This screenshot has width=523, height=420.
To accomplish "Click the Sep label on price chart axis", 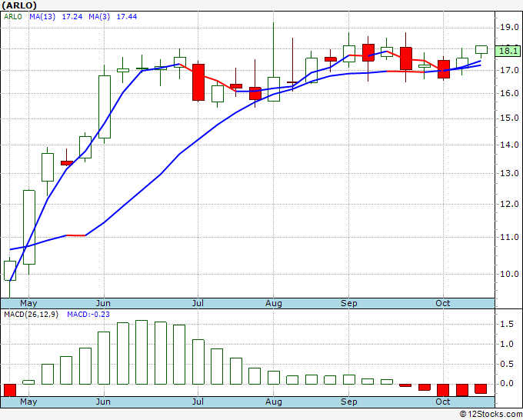I will [349, 304].
